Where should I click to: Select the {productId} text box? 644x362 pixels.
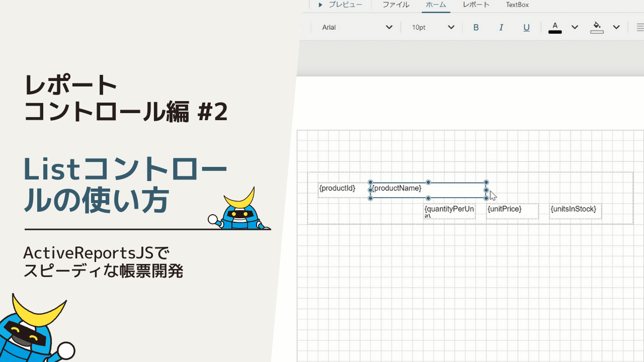coord(344,190)
